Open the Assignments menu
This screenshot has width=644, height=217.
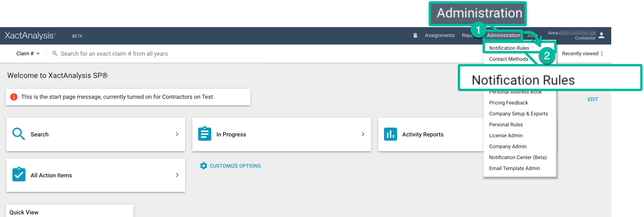pos(440,35)
